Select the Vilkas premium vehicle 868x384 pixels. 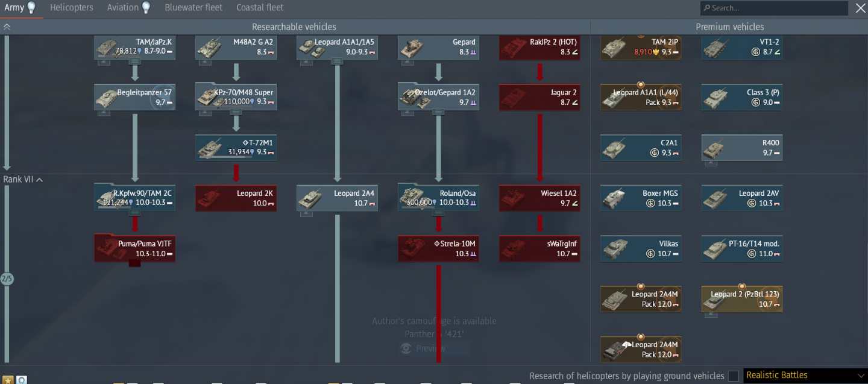(x=641, y=248)
